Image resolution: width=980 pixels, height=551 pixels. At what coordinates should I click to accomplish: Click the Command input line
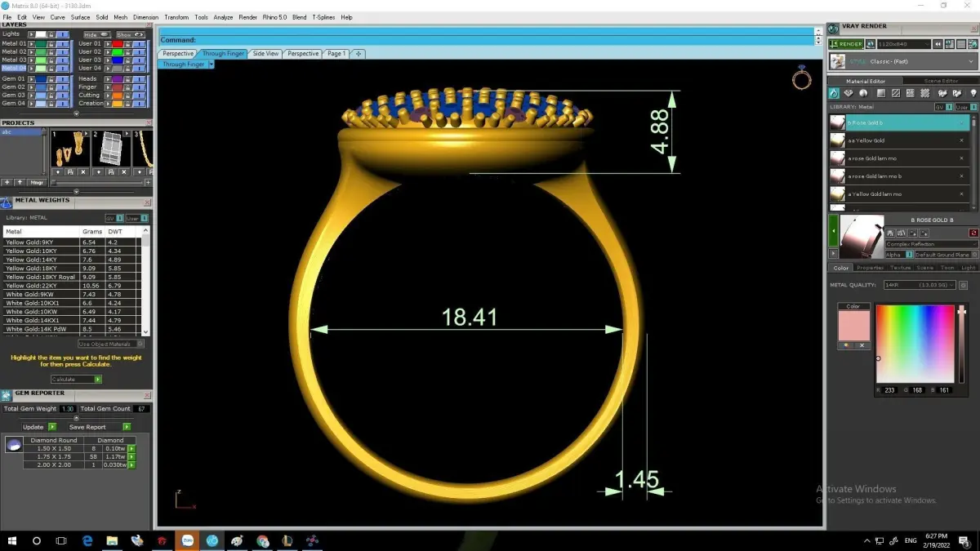487,39
